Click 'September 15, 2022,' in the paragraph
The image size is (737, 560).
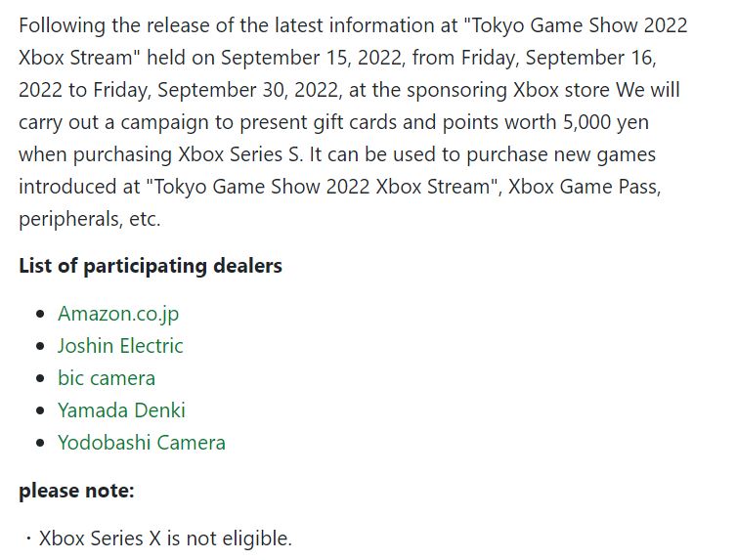313,59
